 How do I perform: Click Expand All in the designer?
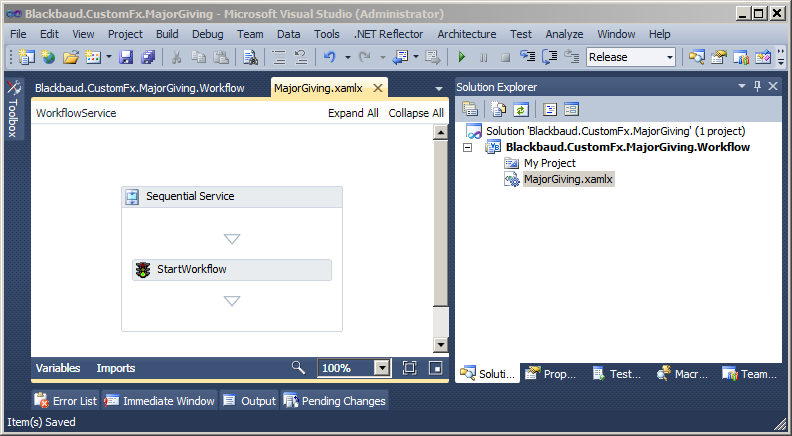tap(353, 113)
